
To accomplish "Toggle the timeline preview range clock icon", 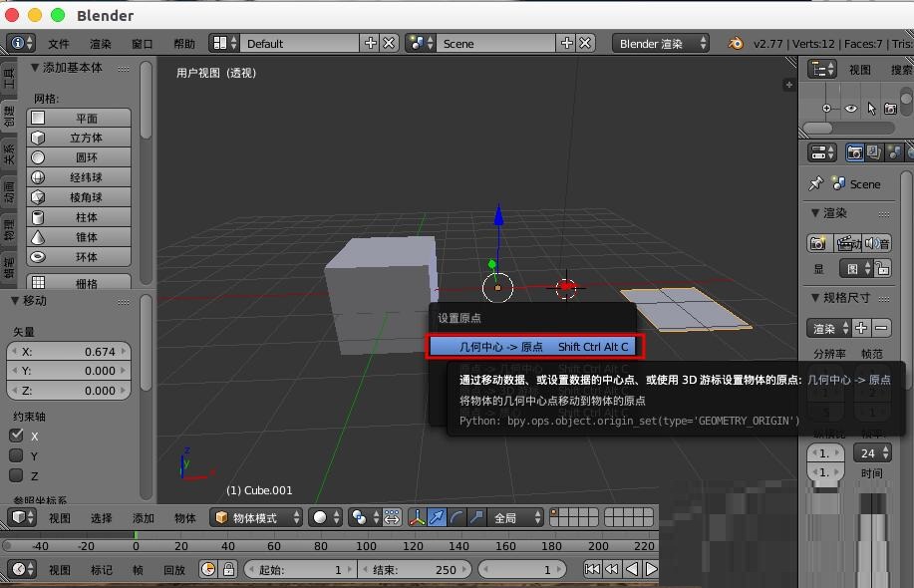I will (208, 569).
